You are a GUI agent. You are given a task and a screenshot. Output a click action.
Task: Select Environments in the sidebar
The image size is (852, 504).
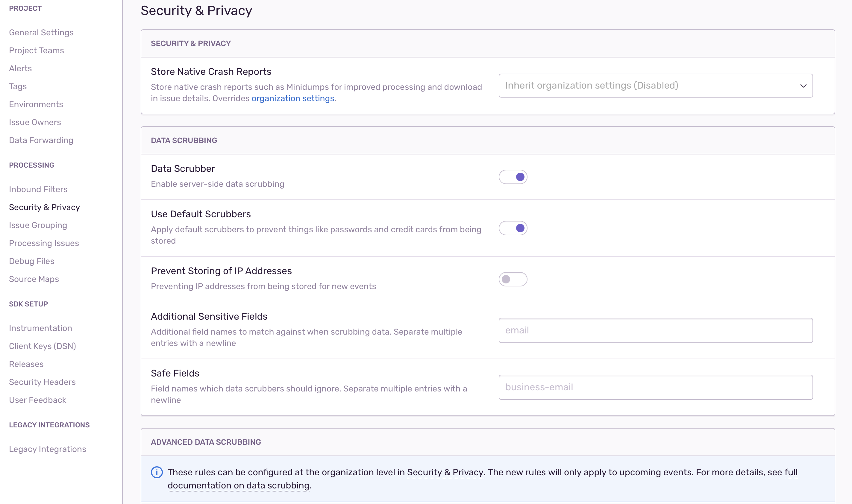pos(36,104)
